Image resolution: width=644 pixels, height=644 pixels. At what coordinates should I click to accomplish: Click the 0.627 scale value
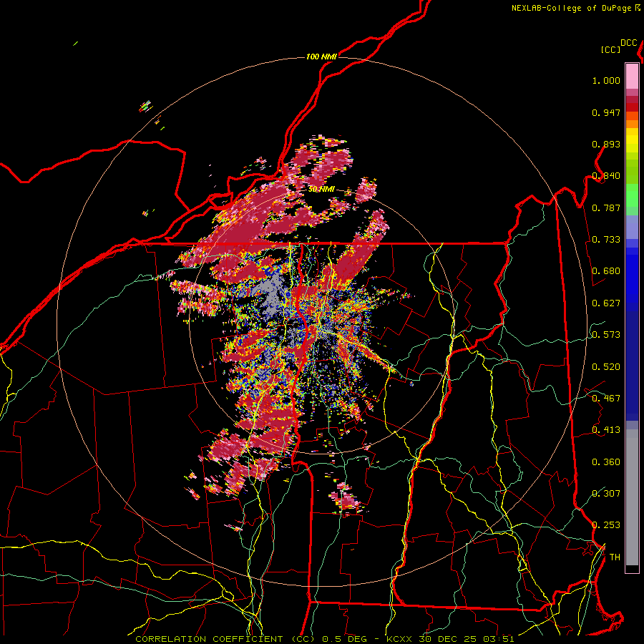pyautogui.click(x=606, y=303)
